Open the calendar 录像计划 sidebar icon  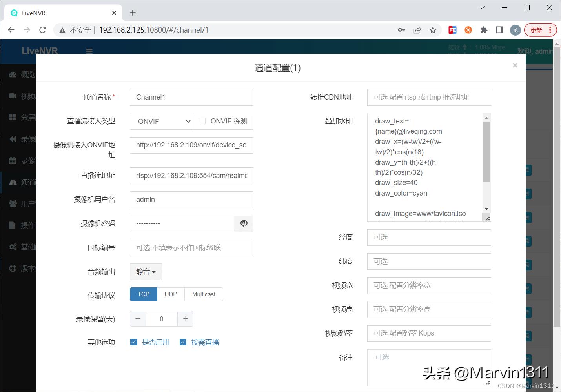point(13,160)
